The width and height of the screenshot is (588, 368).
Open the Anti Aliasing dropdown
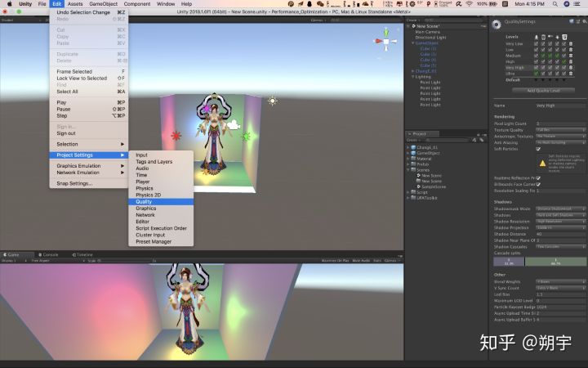[560, 142]
